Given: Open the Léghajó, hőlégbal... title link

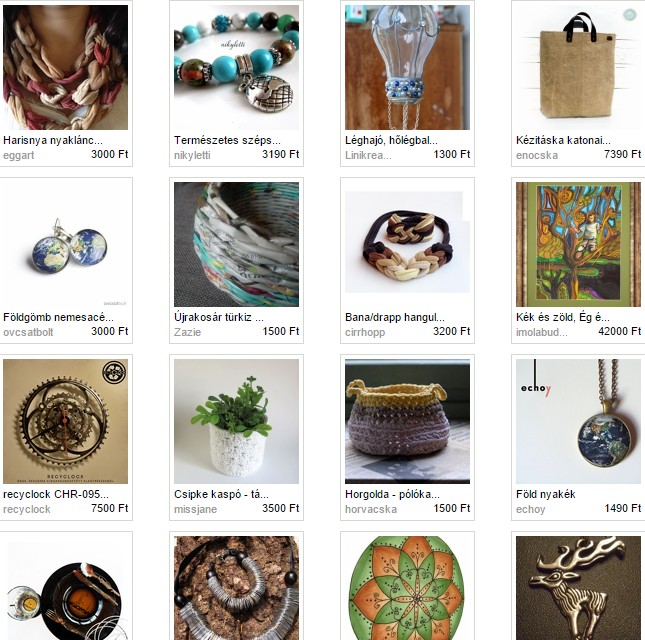Looking at the screenshot, I should pos(391,140).
